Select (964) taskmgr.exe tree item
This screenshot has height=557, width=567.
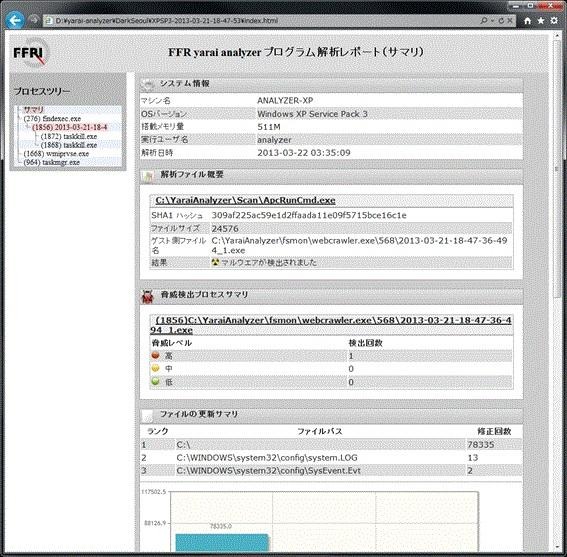tap(51, 162)
